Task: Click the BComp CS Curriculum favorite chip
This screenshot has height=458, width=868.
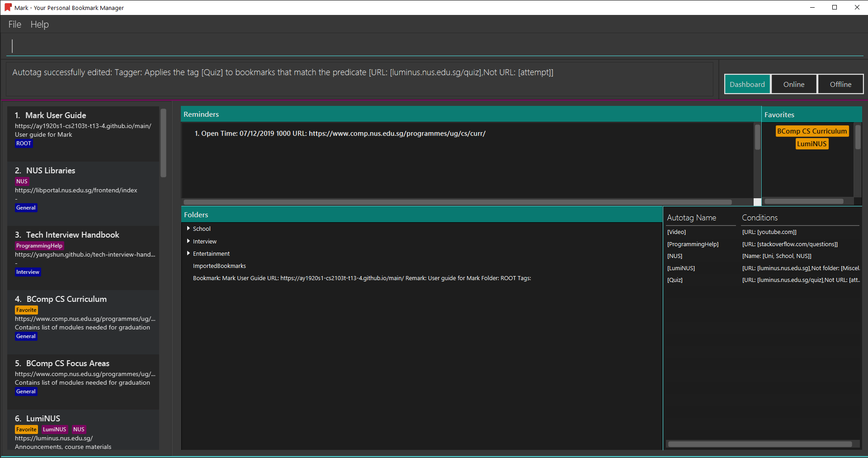Action: [x=812, y=131]
